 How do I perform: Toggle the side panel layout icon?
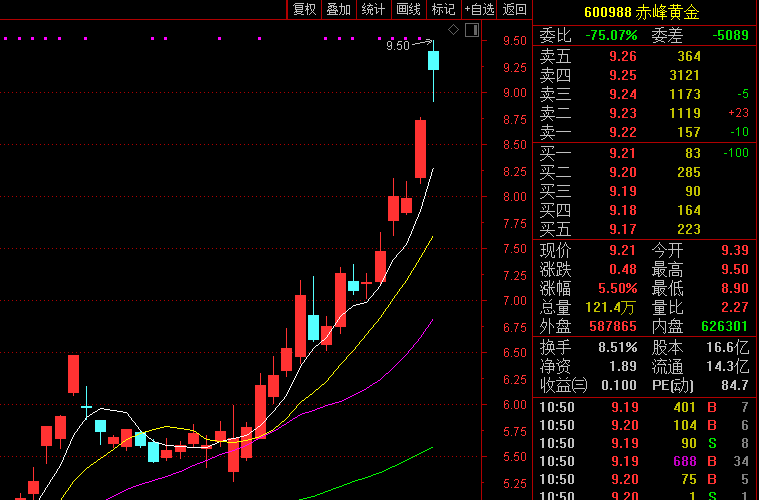click(472, 30)
